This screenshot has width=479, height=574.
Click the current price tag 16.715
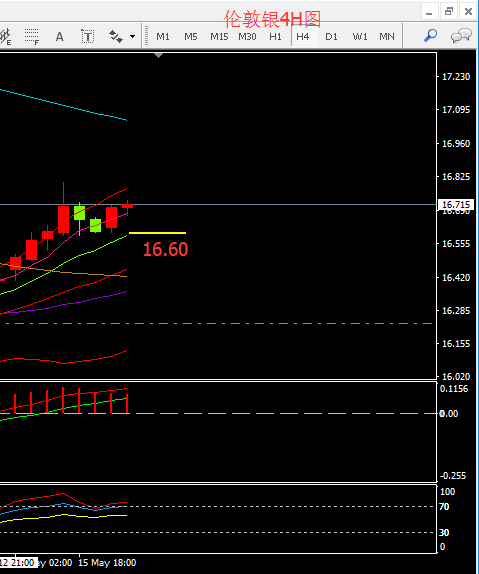[x=456, y=205]
